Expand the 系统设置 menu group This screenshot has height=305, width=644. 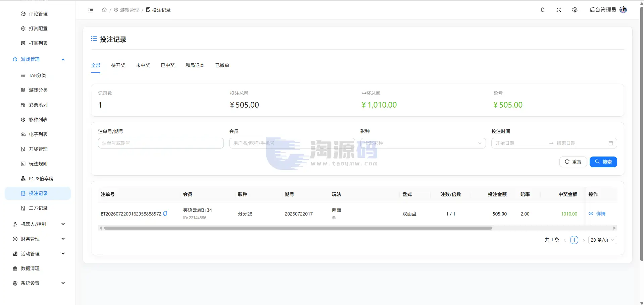point(63,283)
